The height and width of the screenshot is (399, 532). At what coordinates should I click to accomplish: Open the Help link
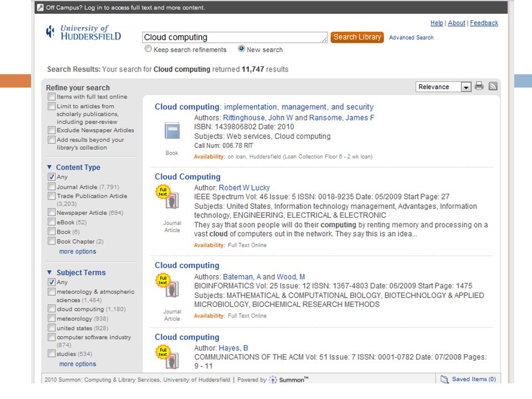(437, 23)
